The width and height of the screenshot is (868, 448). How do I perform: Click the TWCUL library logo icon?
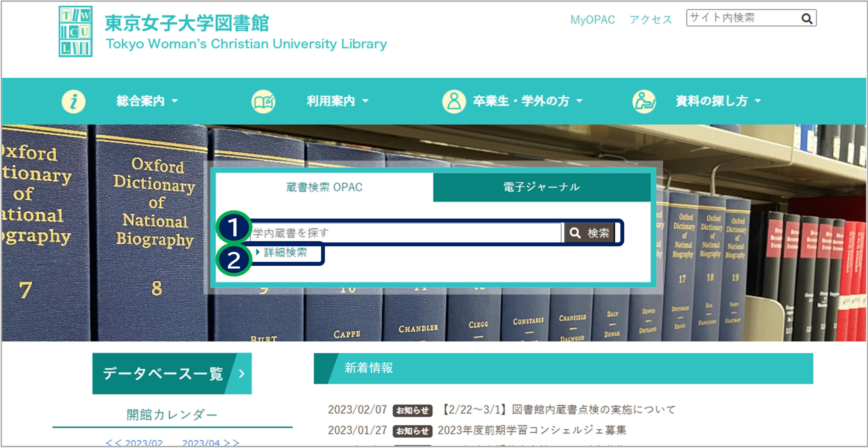pyautogui.click(x=76, y=31)
